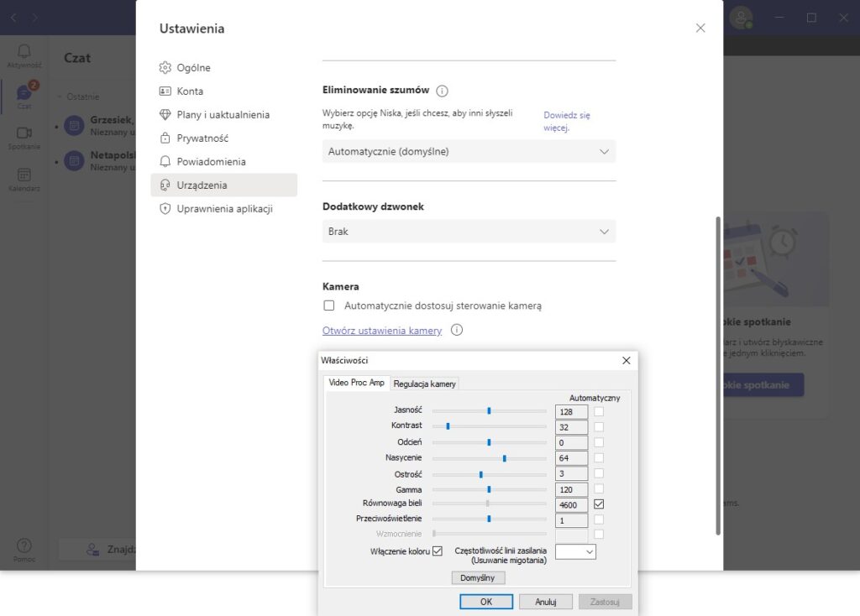
Task: Toggle automatic checkbox for Odcień
Action: (599, 441)
